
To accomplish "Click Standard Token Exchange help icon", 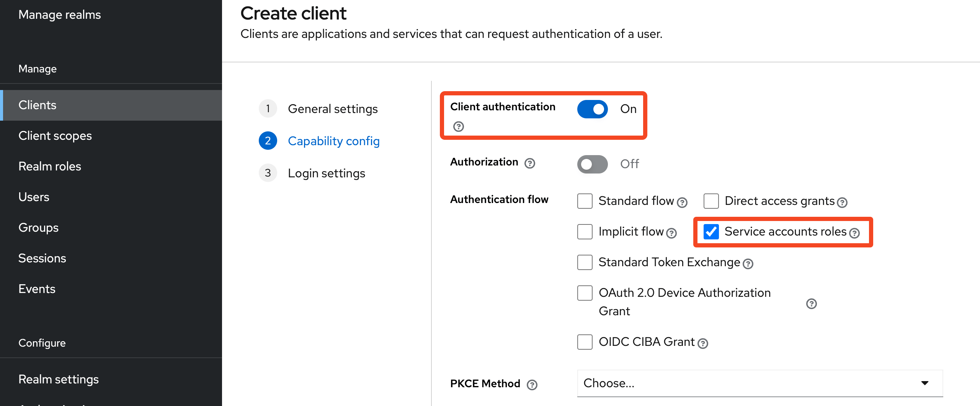I will [x=748, y=264].
